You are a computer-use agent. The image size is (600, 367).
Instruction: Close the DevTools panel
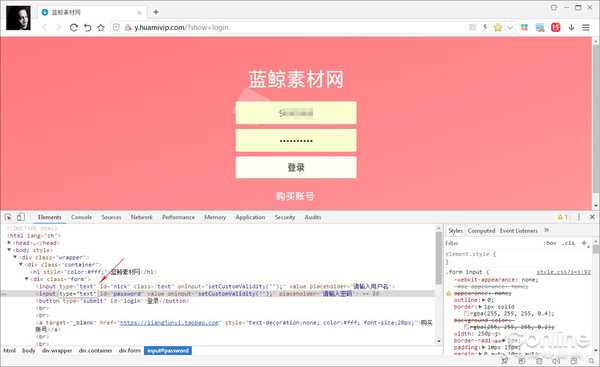(592, 217)
